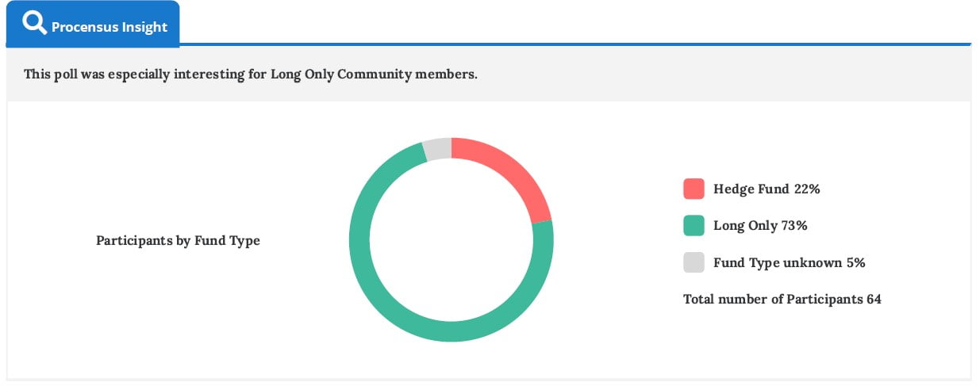Toggle the red Hedge Fund legend swatch
The width and height of the screenshot is (980, 386).
point(694,189)
